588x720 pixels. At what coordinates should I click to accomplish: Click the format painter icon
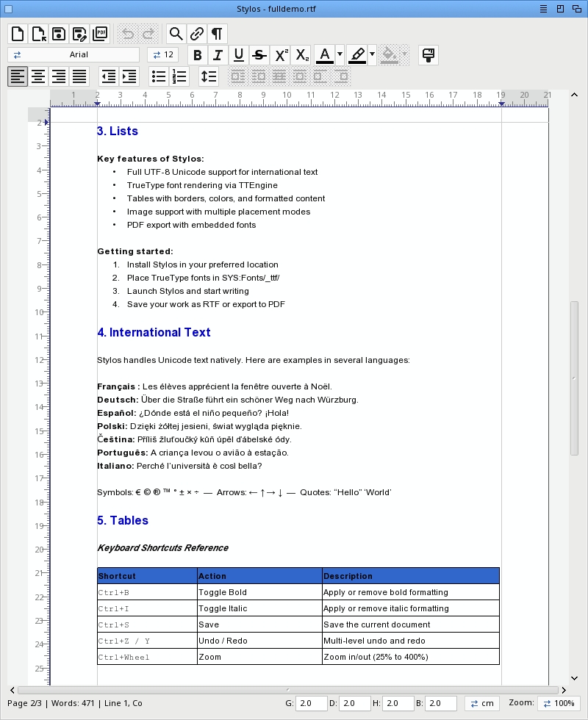click(428, 55)
